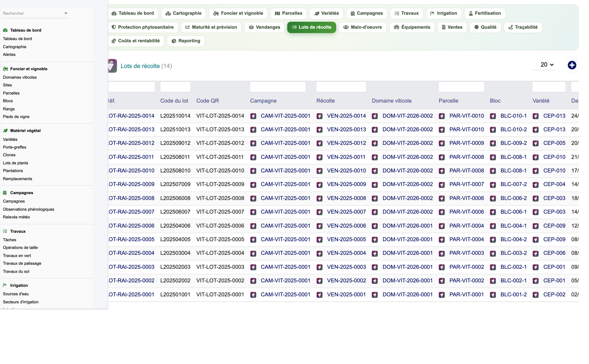
Task: Click the Code du lot filter field
Action: 175,87
